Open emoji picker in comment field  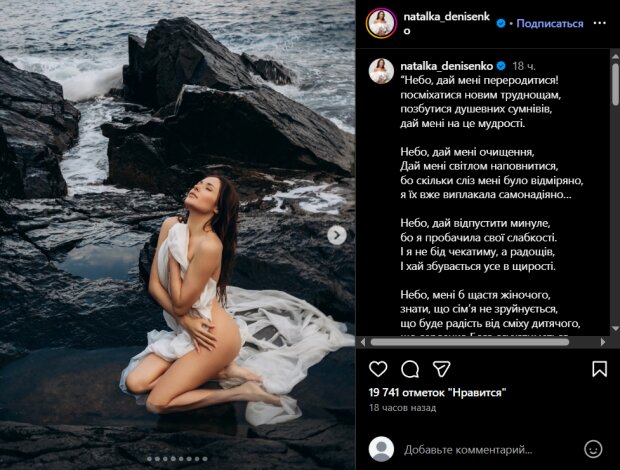click(593, 449)
